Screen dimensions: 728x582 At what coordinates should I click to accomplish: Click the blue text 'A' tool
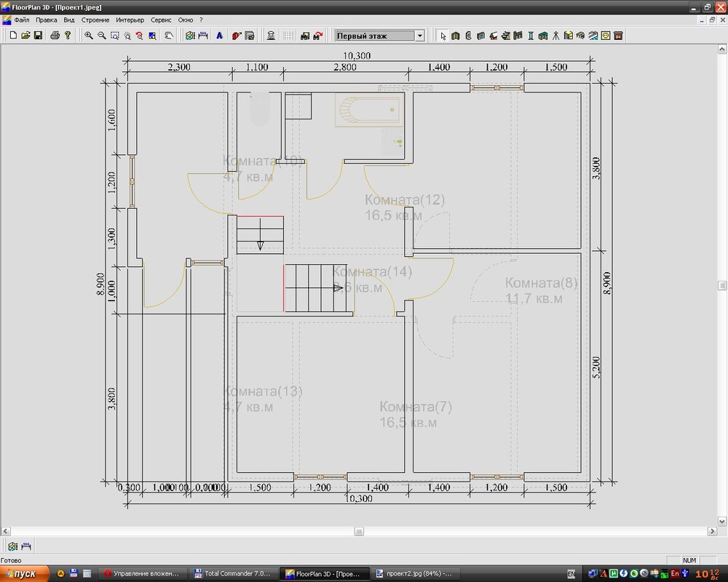point(219,35)
